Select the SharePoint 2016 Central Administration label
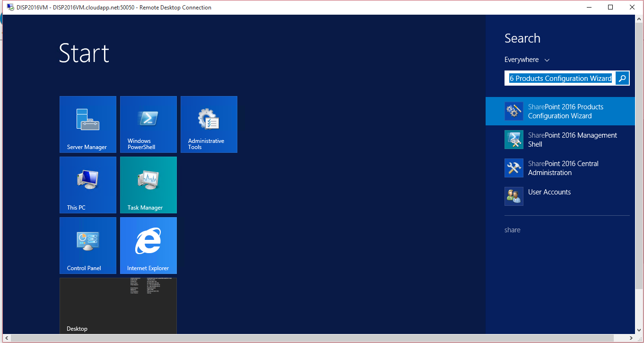 563,168
